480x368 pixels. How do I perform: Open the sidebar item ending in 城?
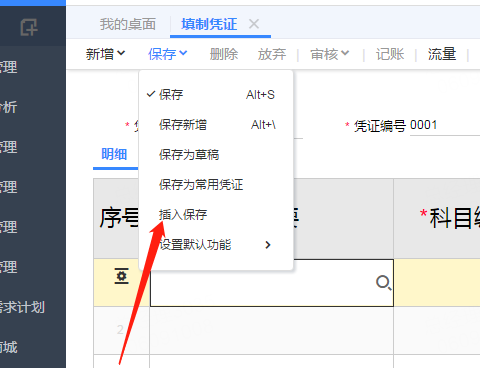point(9,347)
